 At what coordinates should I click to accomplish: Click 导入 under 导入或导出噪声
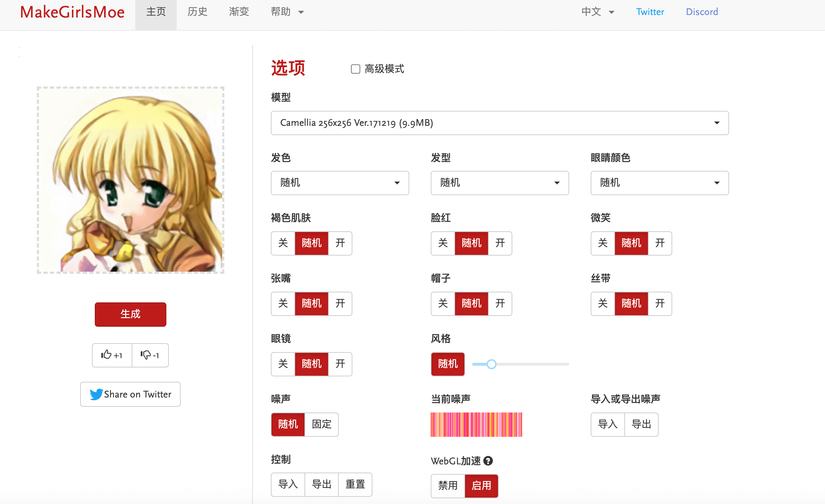point(608,425)
